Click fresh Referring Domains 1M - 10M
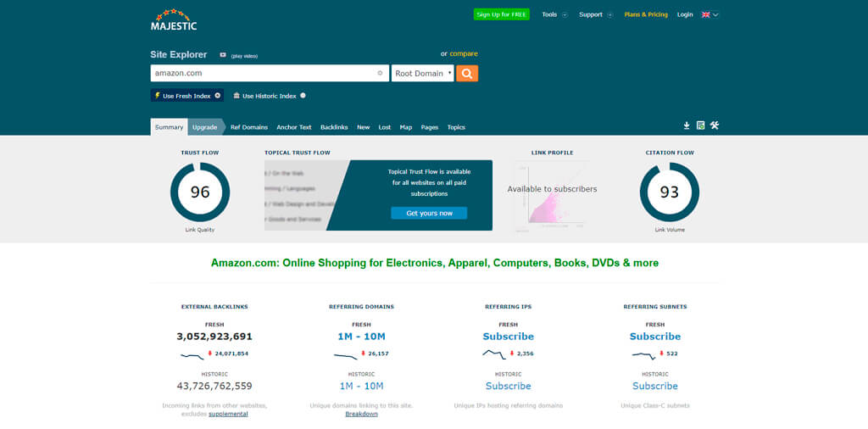Image resolution: width=868 pixels, height=429 pixels. pos(361,337)
